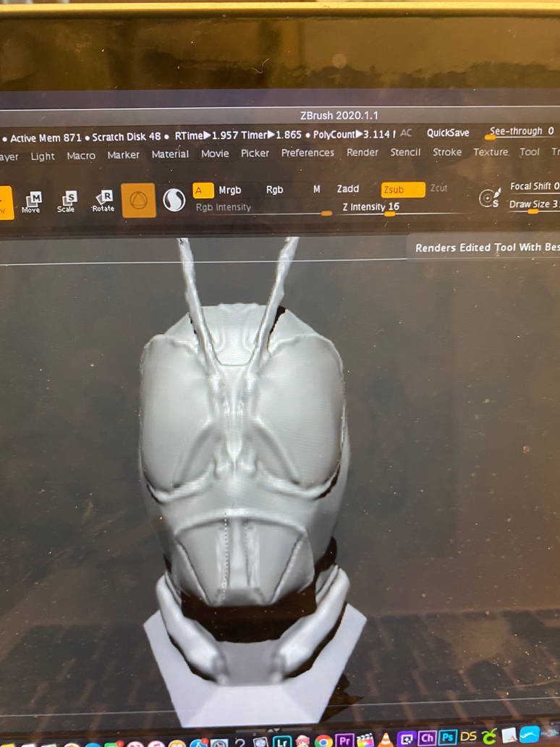
Task: Select the Rotate mode icon
Action: [103, 201]
